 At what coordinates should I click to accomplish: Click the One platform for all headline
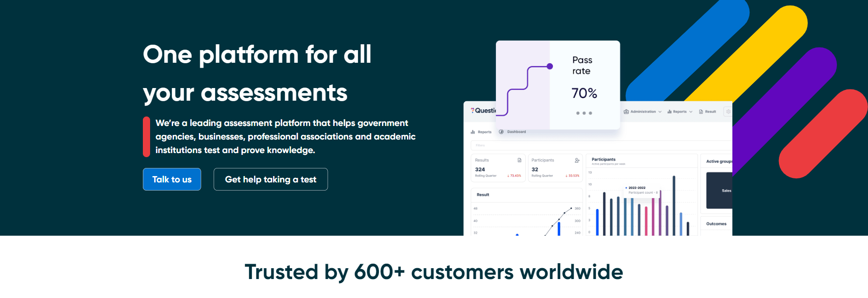click(257, 55)
